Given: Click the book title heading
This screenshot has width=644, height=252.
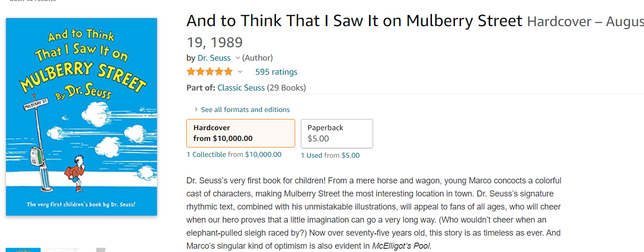Looking at the screenshot, I should (354, 21).
